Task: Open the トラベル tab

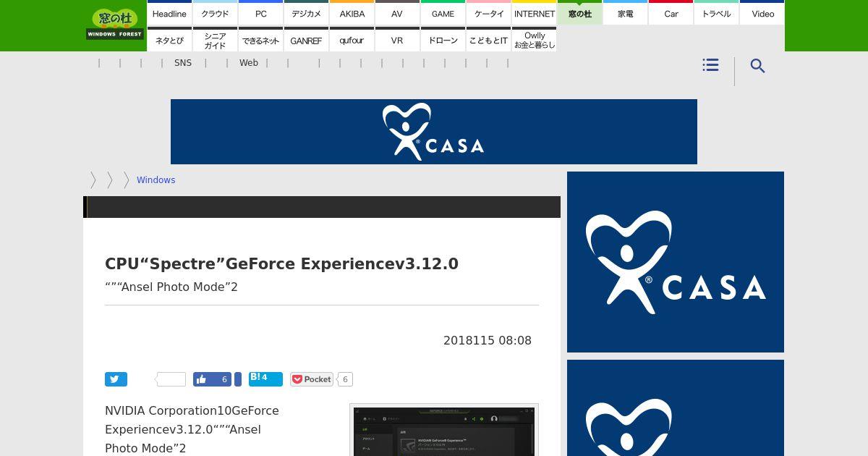Action: tap(716, 13)
